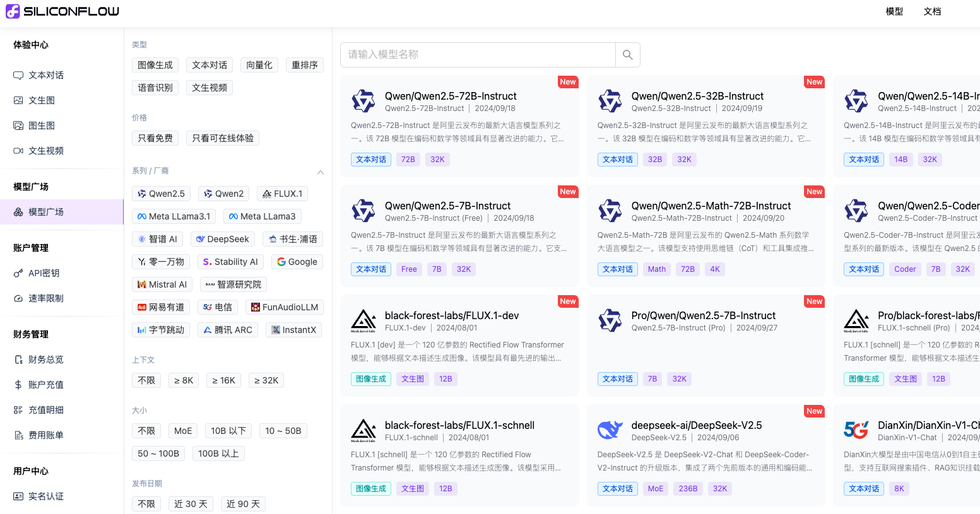Viewport: 980px width, 514px height.
Task: Choose 近 30 天 release date filter
Action: pyautogui.click(x=191, y=504)
